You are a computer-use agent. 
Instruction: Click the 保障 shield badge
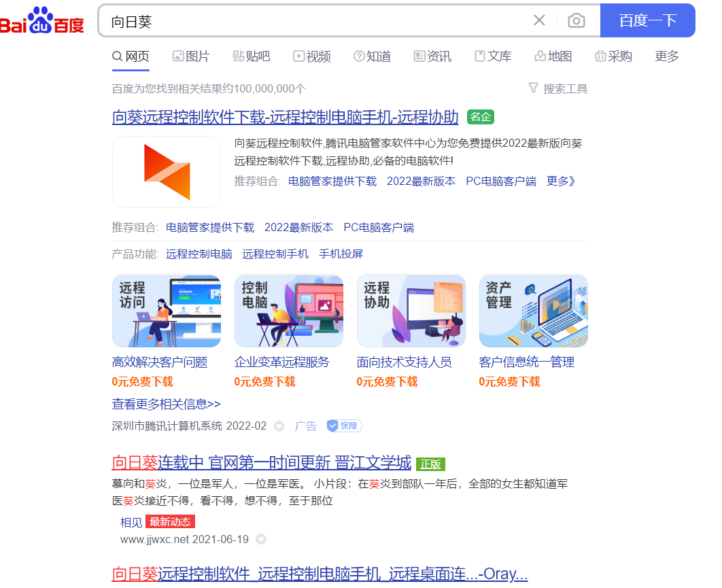(x=345, y=426)
